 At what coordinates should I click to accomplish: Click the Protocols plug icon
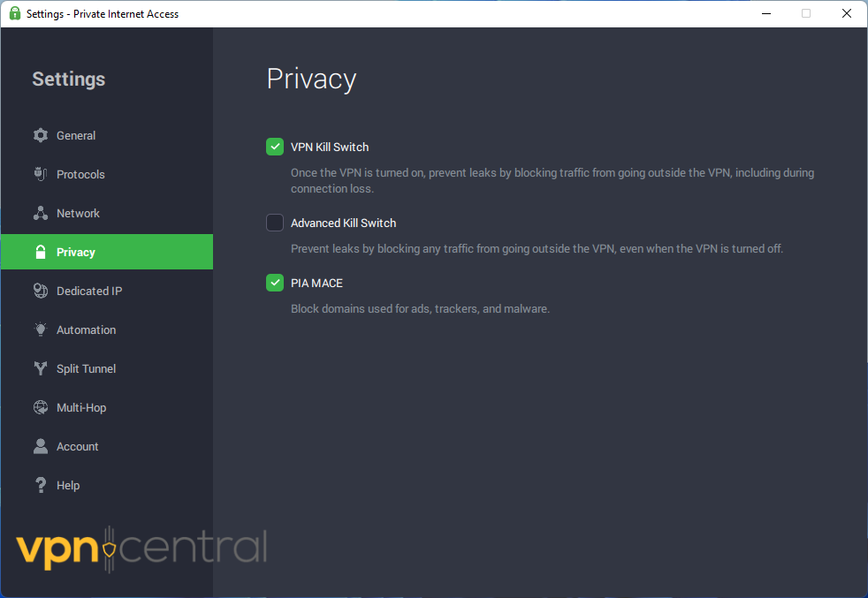pyautogui.click(x=41, y=174)
